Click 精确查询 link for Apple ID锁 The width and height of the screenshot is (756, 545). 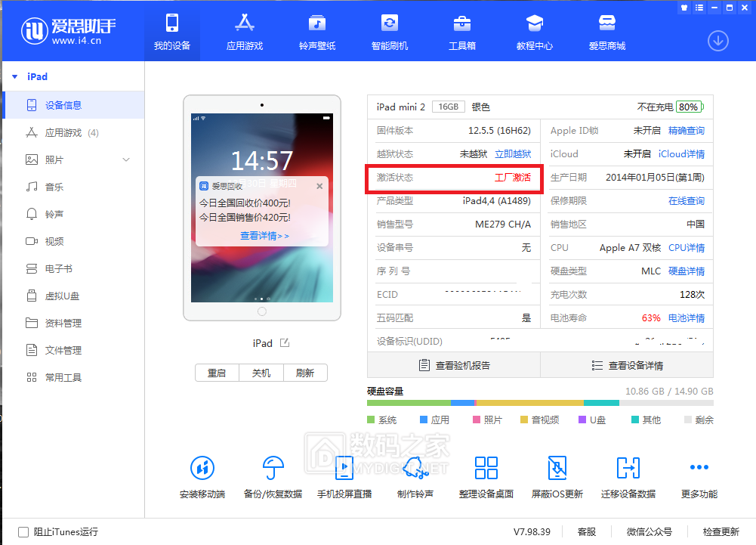686,130
